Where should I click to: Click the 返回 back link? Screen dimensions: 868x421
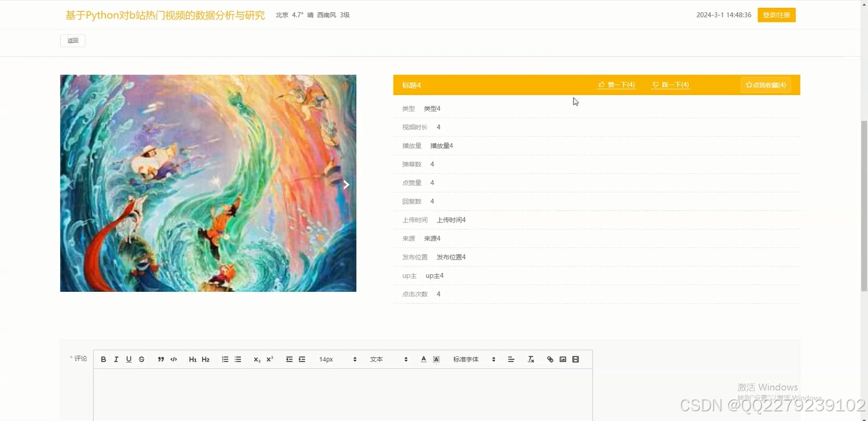pos(73,40)
